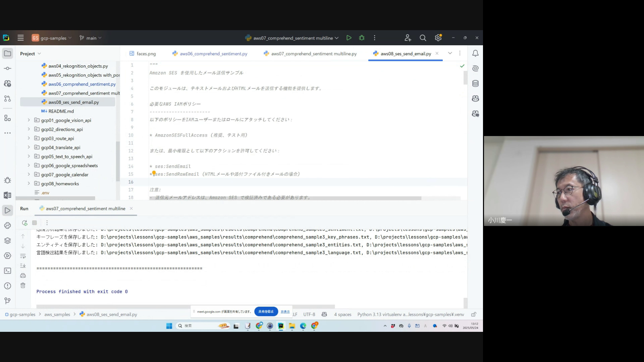Open the Terminal tool window
This screenshot has width=644, height=362.
(x=7, y=271)
